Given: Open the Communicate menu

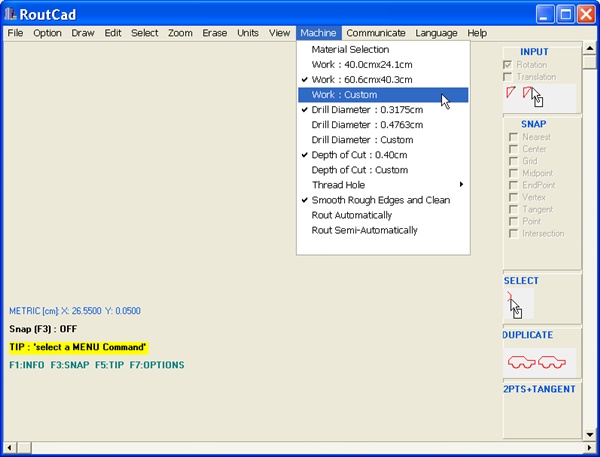Looking at the screenshot, I should point(376,33).
